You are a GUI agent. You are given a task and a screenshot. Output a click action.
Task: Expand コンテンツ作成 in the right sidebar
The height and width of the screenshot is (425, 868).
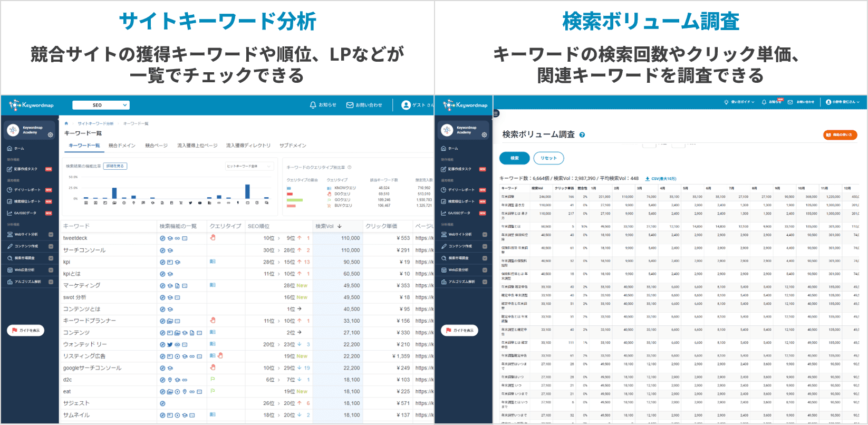[x=485, y=246]
